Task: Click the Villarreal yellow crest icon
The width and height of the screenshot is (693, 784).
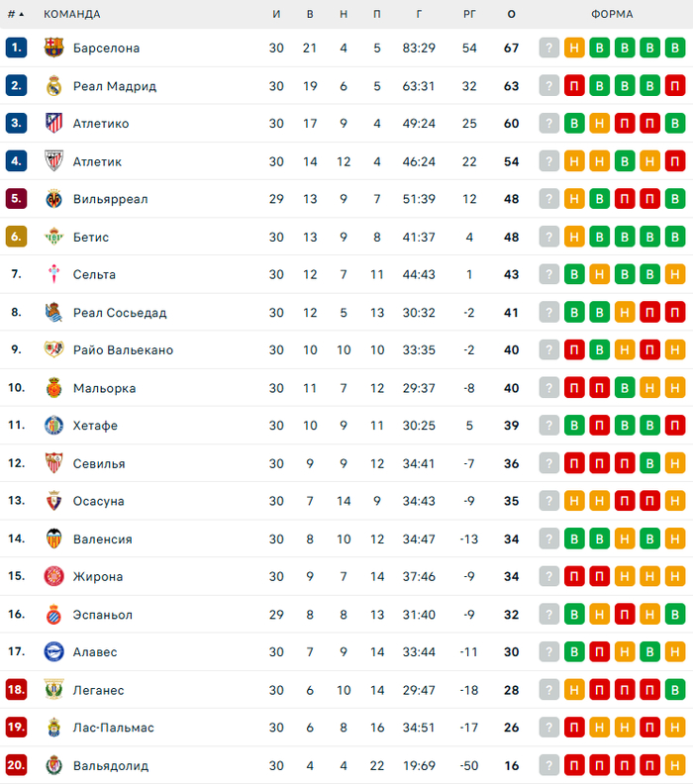Action: [54, 199]
